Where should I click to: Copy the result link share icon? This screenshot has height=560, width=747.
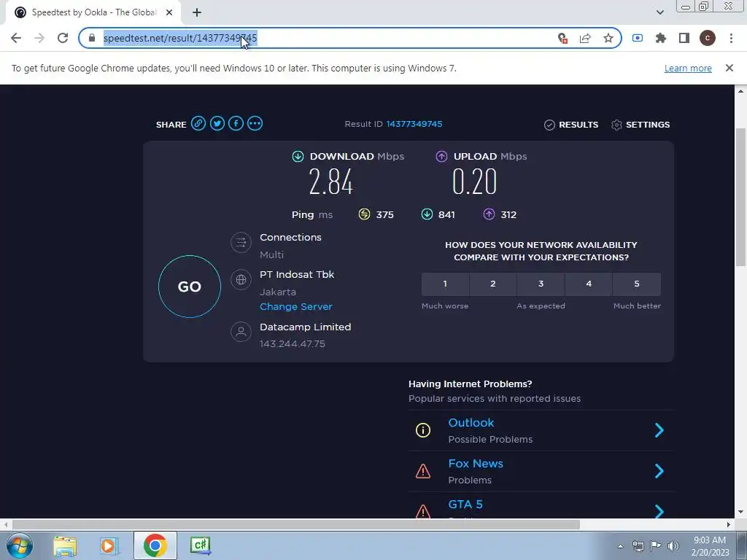tap(198, 124)
